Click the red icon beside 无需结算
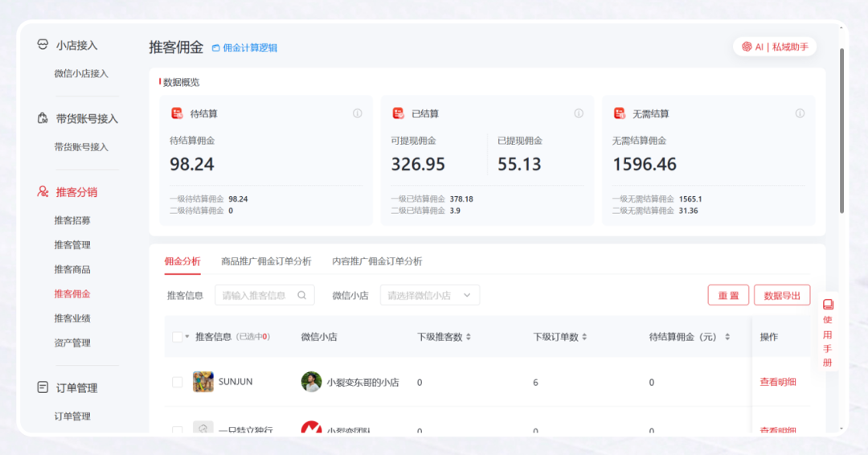The width and height of the screenshot is (868, 455). coord(620,113)
